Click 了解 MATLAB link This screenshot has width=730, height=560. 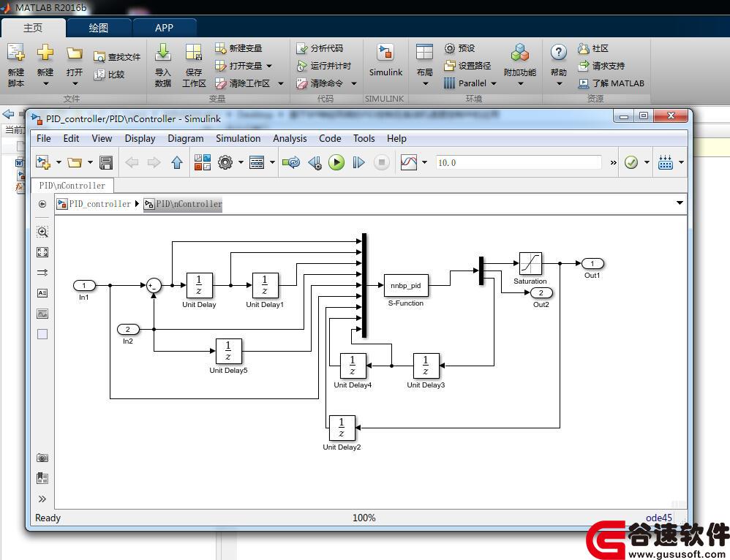(612, 83)
